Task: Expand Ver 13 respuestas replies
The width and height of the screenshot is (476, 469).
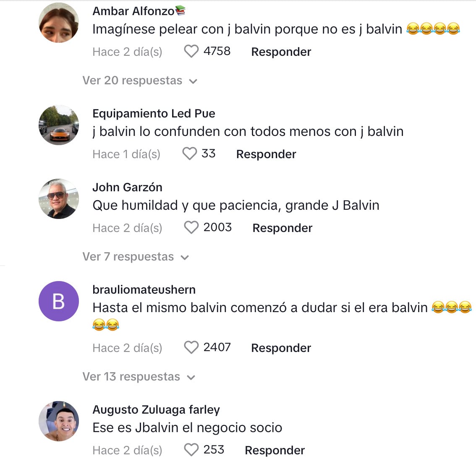Action: (x=139, y=376)
